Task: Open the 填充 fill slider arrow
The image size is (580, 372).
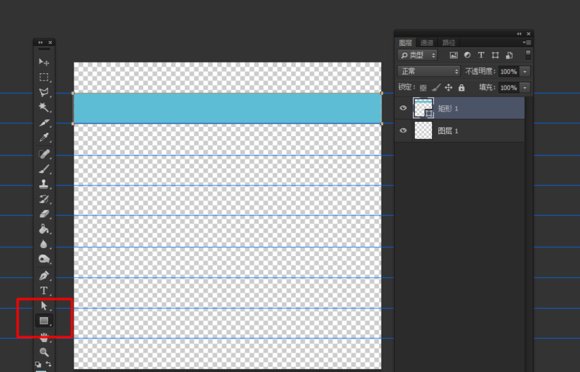Action: pyautogui.click(x=525, y=88)
